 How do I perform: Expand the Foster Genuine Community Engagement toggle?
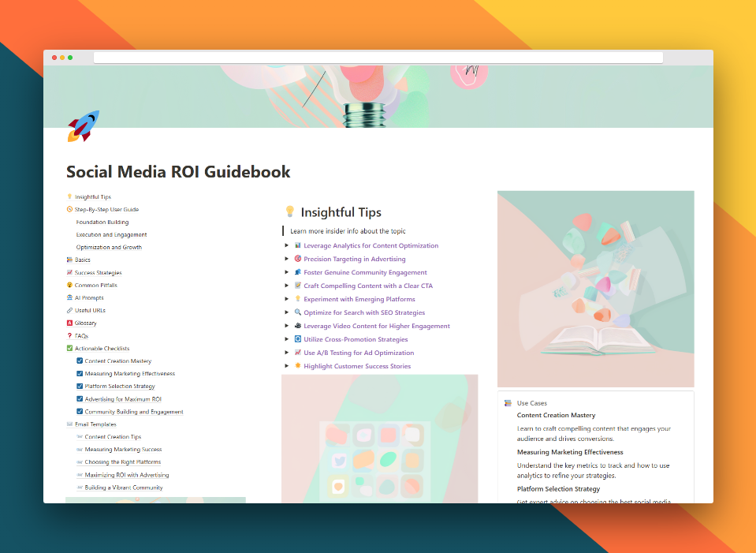coord(287,272)
